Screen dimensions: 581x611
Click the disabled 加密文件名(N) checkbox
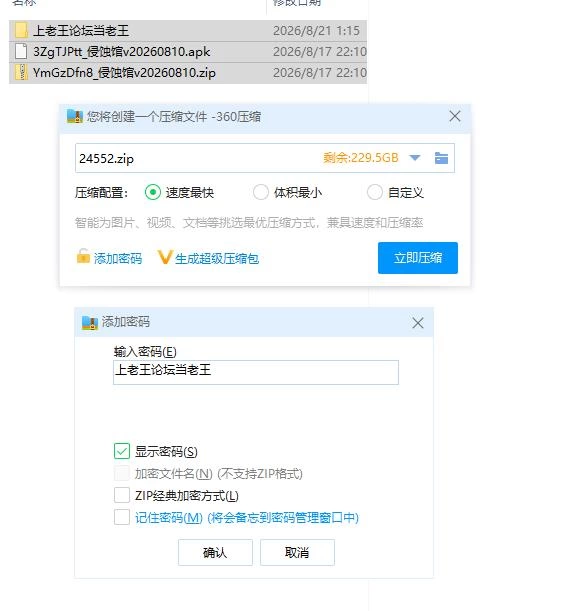(122, 473)
